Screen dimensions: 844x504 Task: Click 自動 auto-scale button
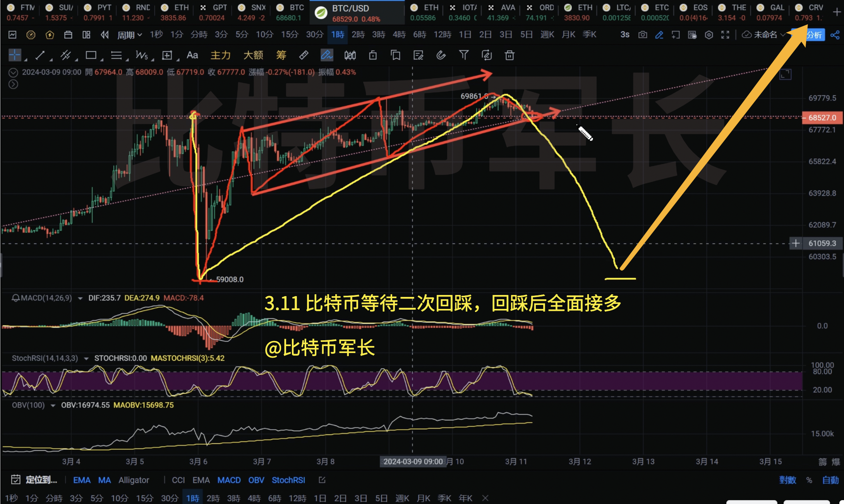830,480
